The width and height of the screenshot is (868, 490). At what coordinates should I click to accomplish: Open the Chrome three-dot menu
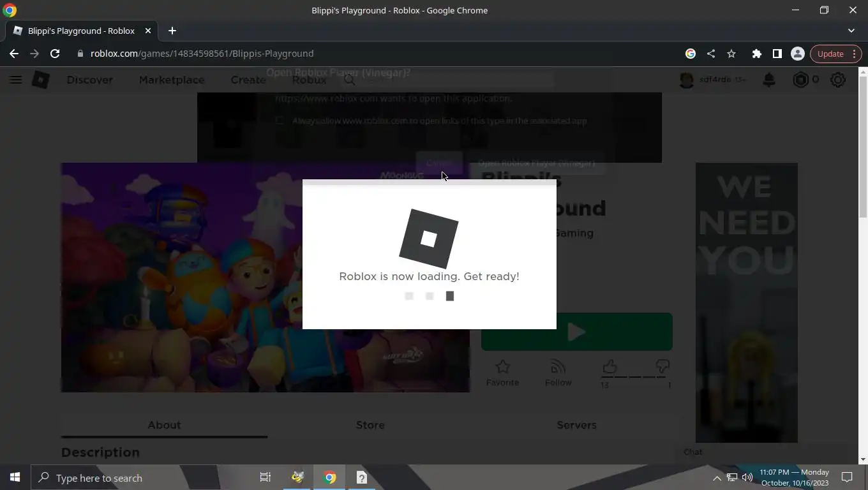pos(855,54)
